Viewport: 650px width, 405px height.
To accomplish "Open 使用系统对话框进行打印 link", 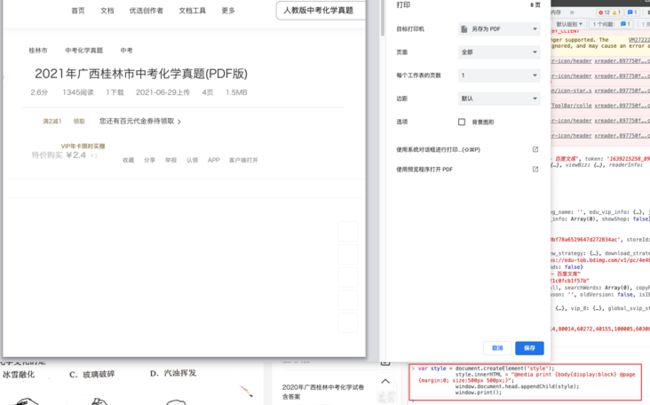I will [438, 150].
